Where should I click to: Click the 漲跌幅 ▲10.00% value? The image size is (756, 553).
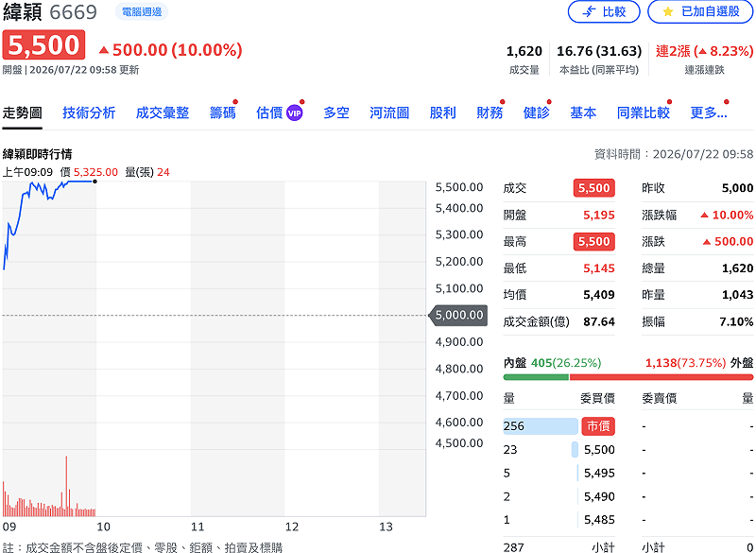coord(727,215)
